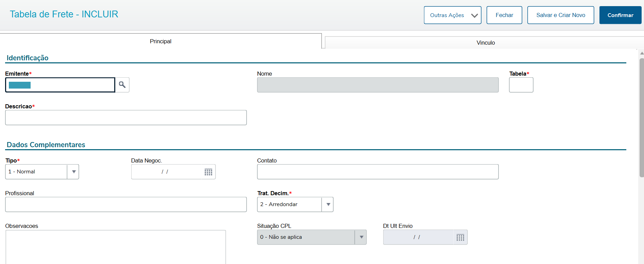The width and height of the screenshot is (644, 264).
Task: Click the Tabela input field
Action: pyautogui.click(x=521, y=85)
